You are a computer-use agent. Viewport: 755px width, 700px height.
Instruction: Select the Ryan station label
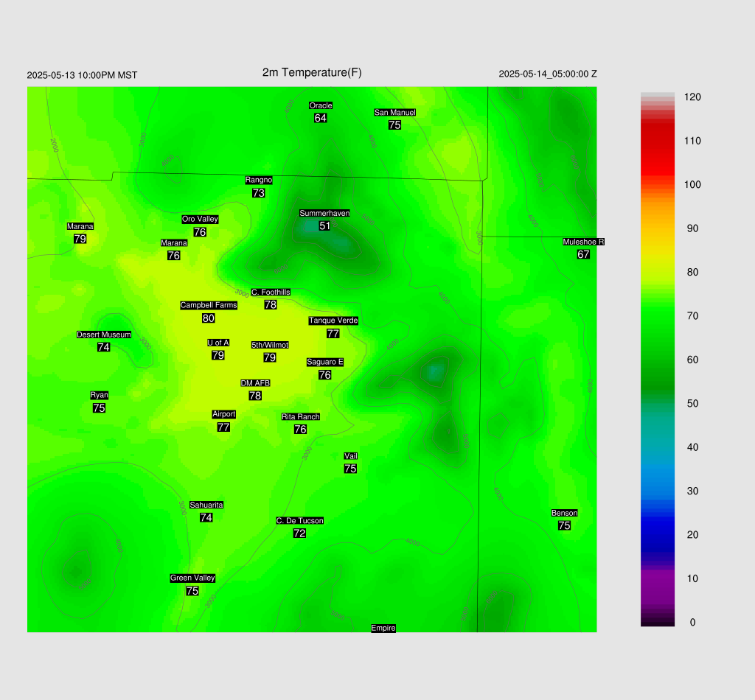click(100, 395)
